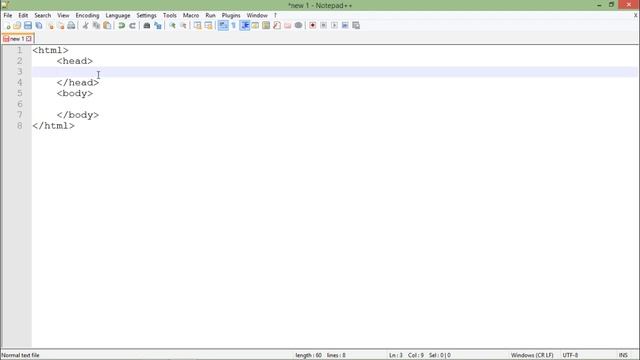Screen dimensions: 640x360
Task: Click line number 6 in margin
Action: point(20,104)
